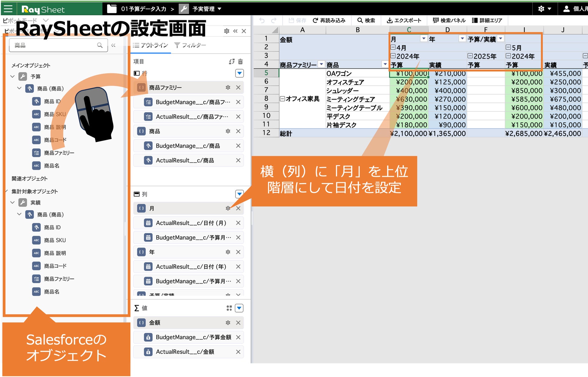Collapse the 4月 group in pivot
This screenshot has width=588, height=377.
[393, 47]
